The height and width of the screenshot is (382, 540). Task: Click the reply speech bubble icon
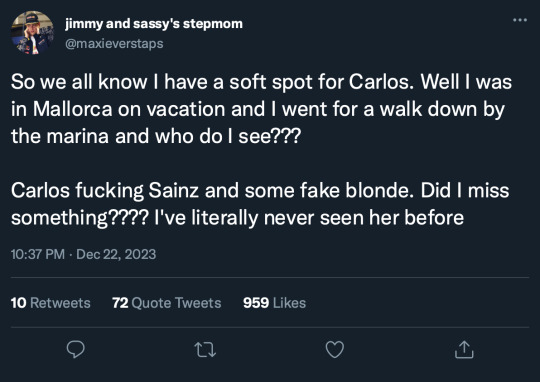tap(75, 349)
